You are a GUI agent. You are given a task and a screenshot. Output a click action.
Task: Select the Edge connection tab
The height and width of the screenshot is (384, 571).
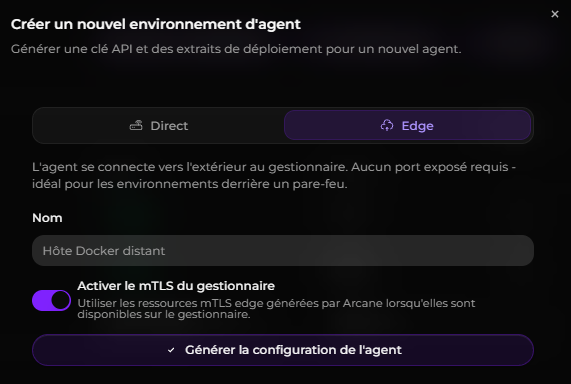[407, 125]
